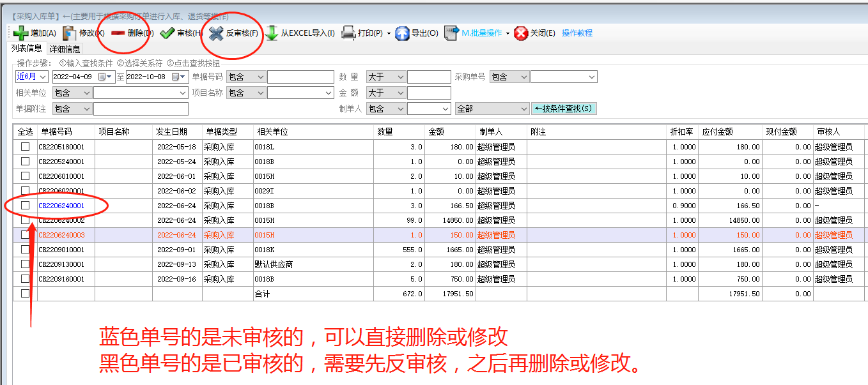868x385 pixels.
Task: Switch to the 详细信息 tab
Action: coord(65,49)
